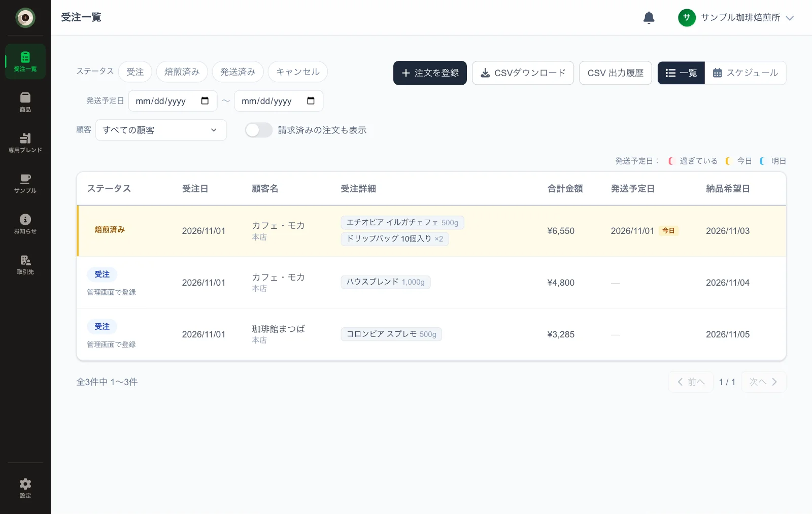Toggle the 焙煎済み status filter chip
812x514 pixels.
(182, 72)
